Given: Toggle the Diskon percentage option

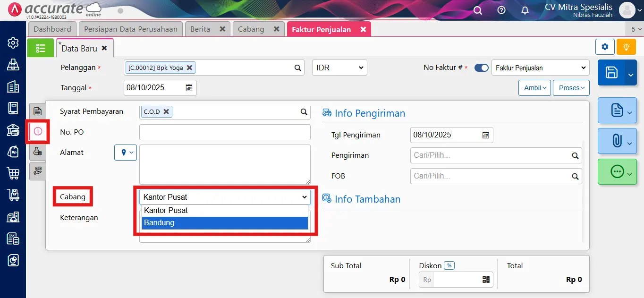Looking at the screenshot, I should 449,265.
